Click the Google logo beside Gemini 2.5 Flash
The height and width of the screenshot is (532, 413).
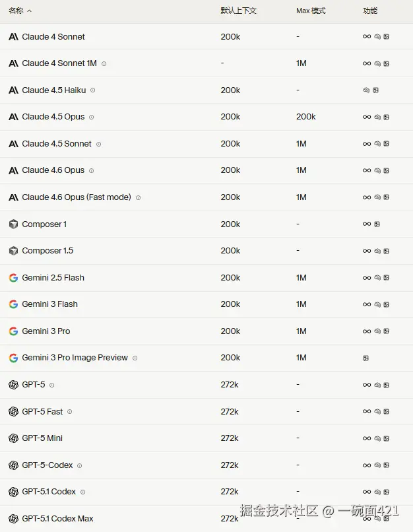pyautogui.click(x=13, y=278)
